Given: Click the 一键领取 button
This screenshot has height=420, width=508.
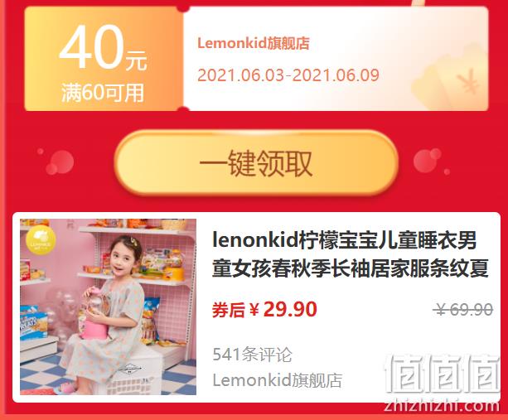Looking at the screenshot, I should (x=256, y=162).
